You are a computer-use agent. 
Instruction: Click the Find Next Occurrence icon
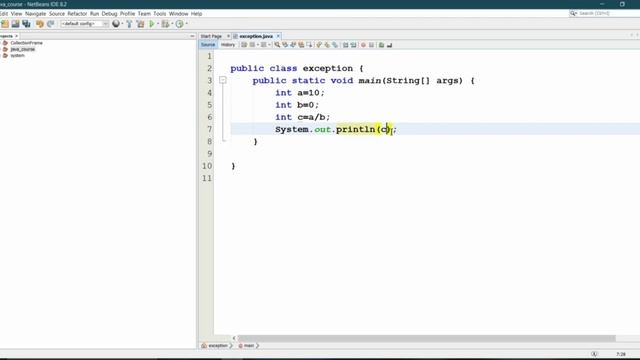coord(293,45)
